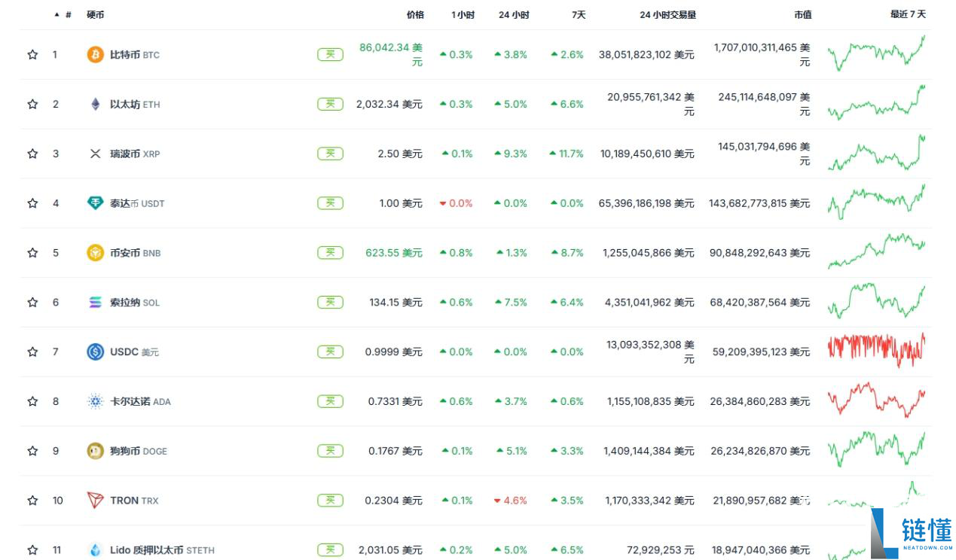Click the Ethereum ETH coin logo
The width and height of the screenshot is (956, 560).
pos(95,104)
